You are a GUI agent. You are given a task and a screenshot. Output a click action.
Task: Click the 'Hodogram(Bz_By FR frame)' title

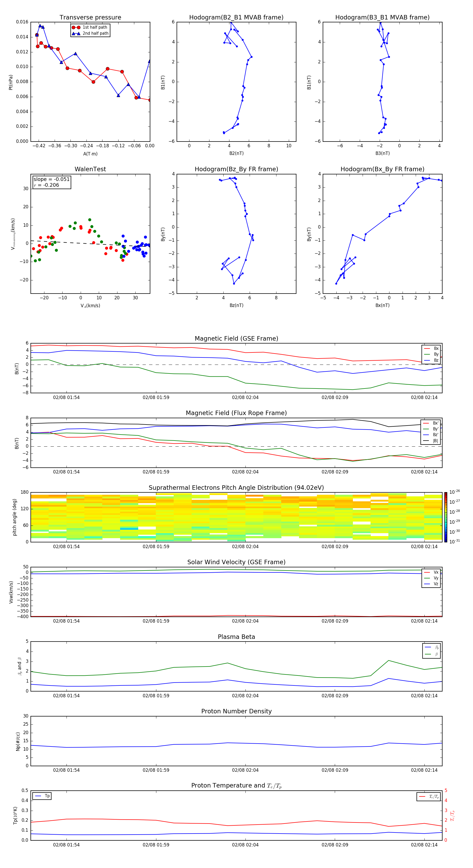click(x=236, y=169)
